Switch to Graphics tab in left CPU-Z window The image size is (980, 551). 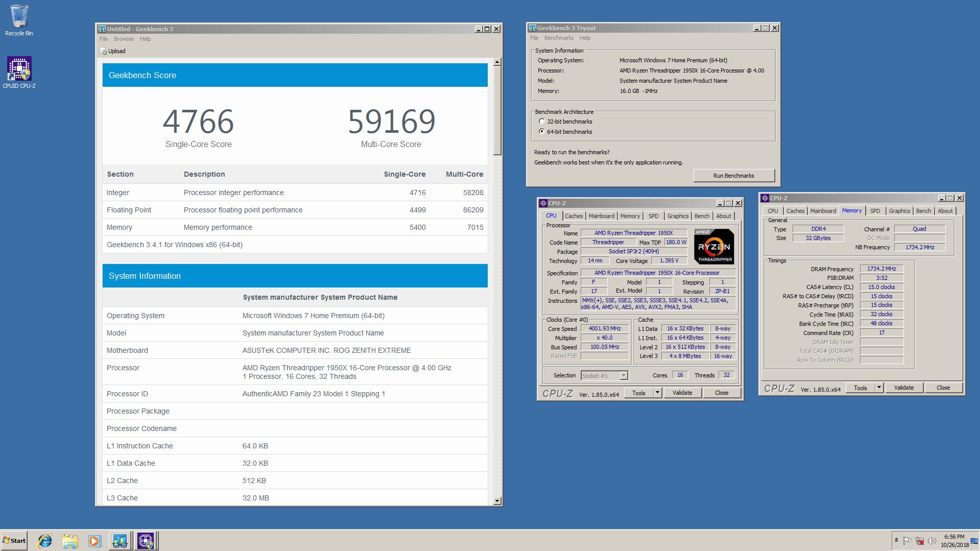point(678,216)
